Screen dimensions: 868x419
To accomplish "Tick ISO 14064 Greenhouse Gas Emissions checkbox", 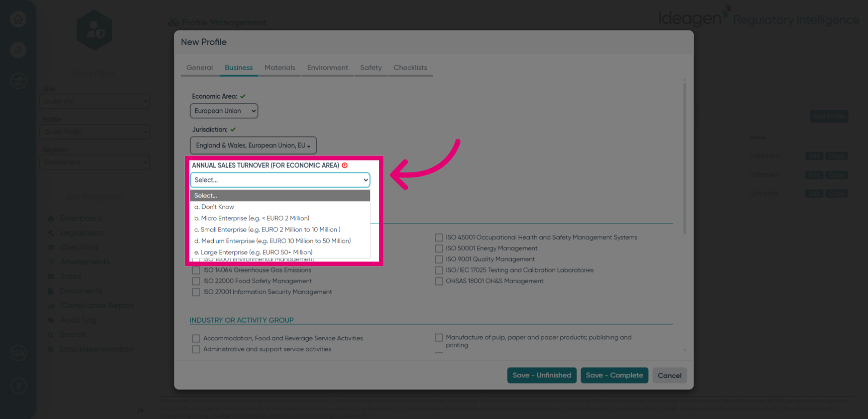I will click(196, 270).
